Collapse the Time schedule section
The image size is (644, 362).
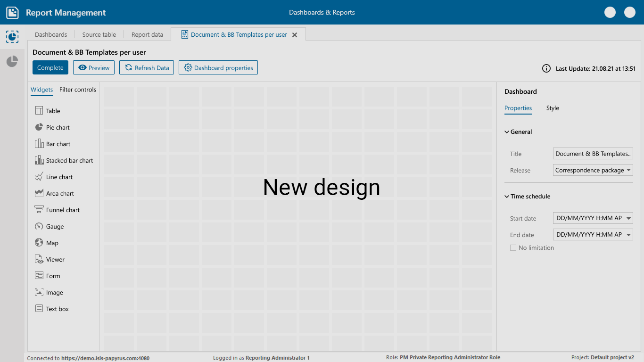click(x=507, y=197)
